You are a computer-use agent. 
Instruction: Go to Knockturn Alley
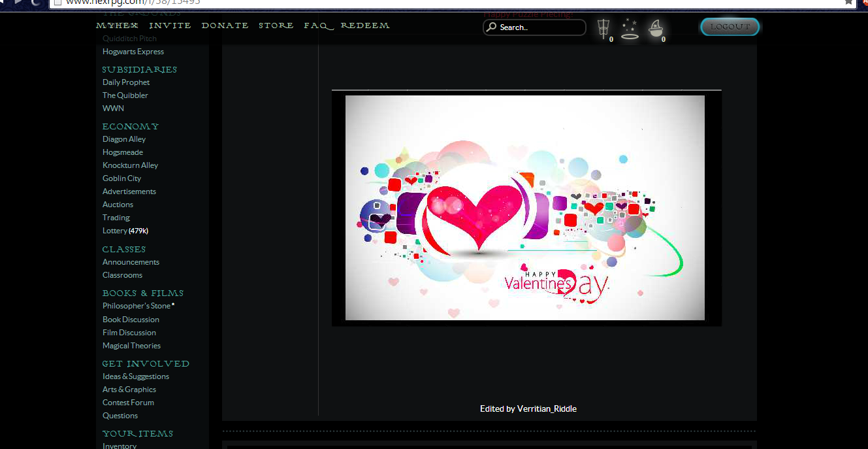(131, 165)
